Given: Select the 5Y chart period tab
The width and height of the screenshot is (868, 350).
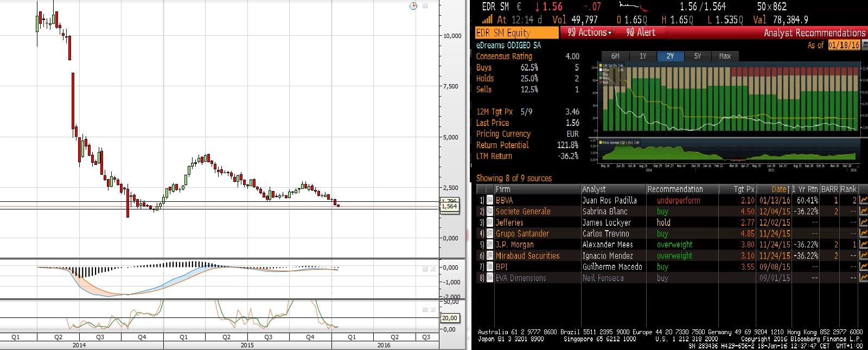Looking at the screenshot, I should click(x=698, y=56).
